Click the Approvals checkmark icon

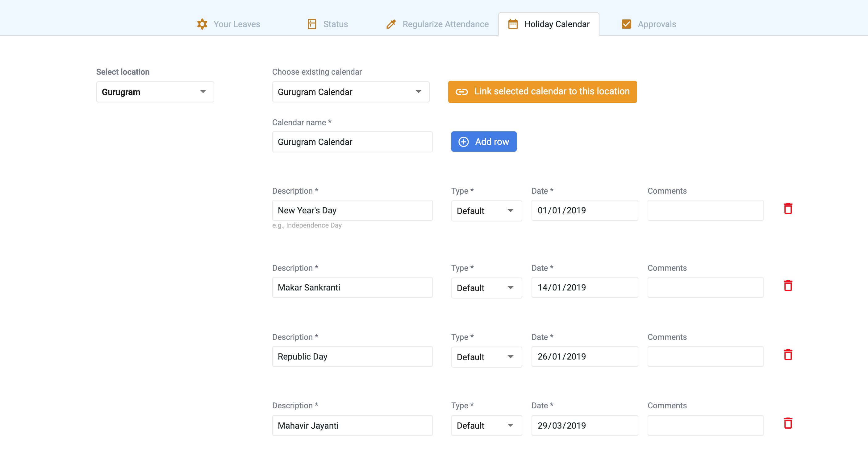[x=626, y=24]
